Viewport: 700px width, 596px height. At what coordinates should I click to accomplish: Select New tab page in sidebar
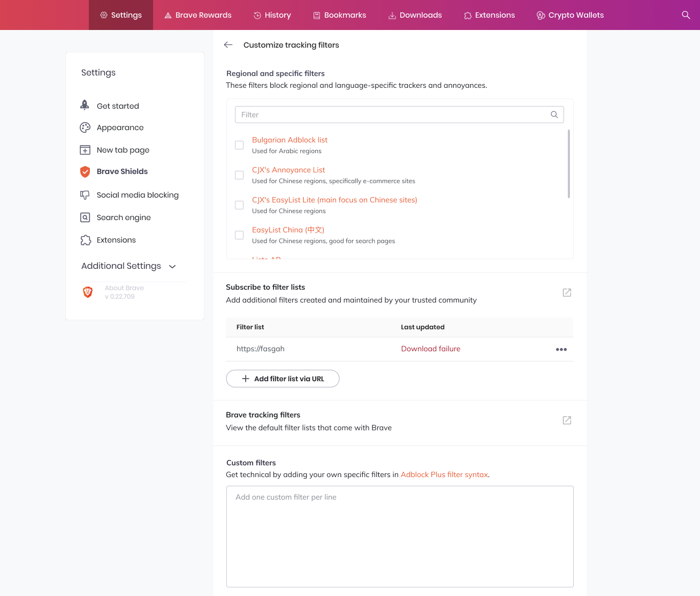(123, 150)
